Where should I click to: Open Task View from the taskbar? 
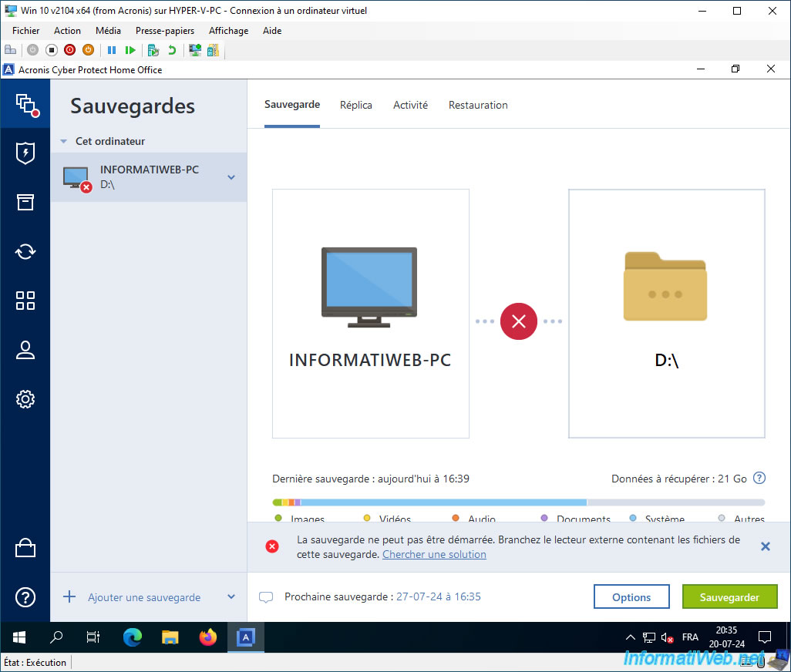93,637
